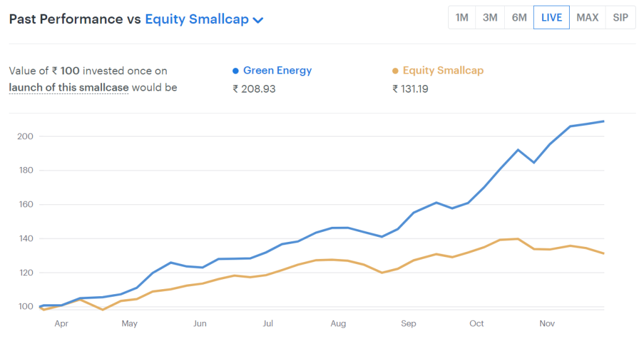Screen dimensions: 644x349
Task: Expand the Equity Smallcap comparison dropdown chevron
Action: 257,20
